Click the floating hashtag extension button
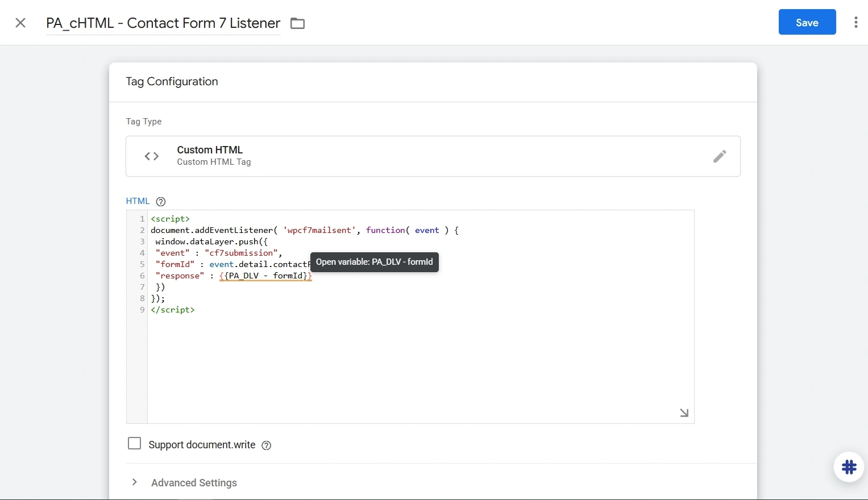 click(x=849, y=467)
